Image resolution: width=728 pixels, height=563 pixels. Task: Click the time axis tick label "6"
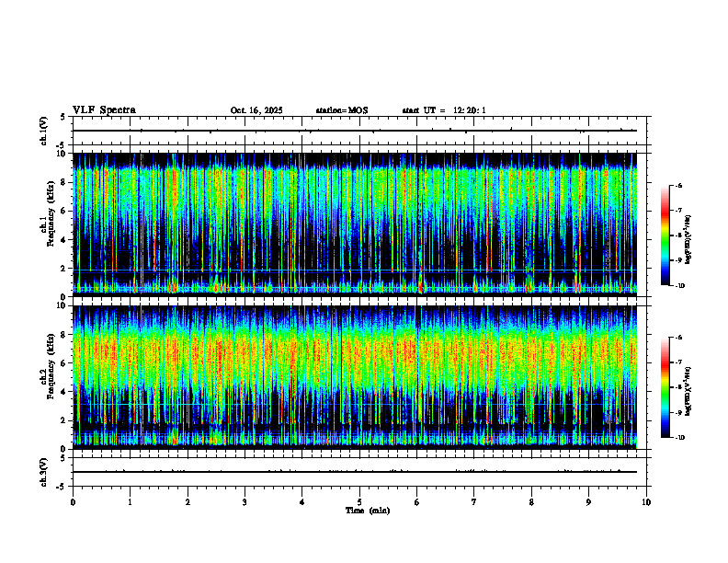417,502
